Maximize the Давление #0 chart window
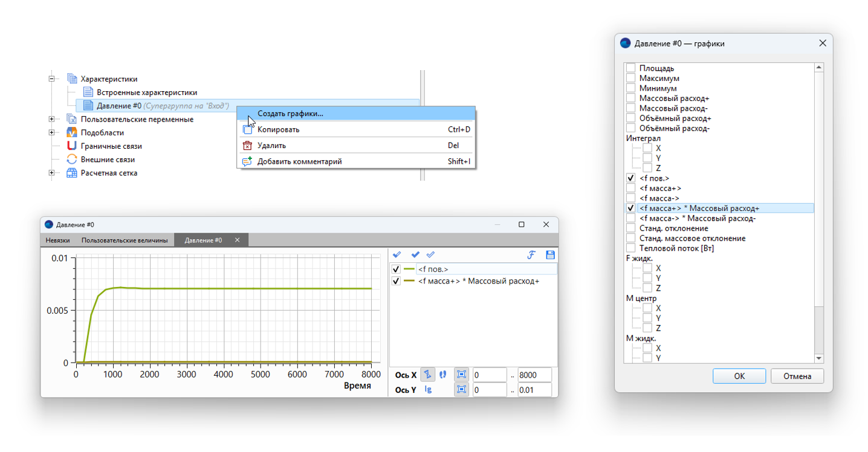868x452 pixels. [x=522, y=224]
